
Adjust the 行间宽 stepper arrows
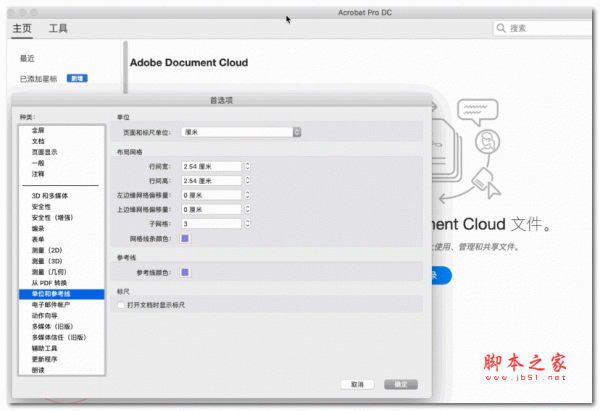(248, 166)
